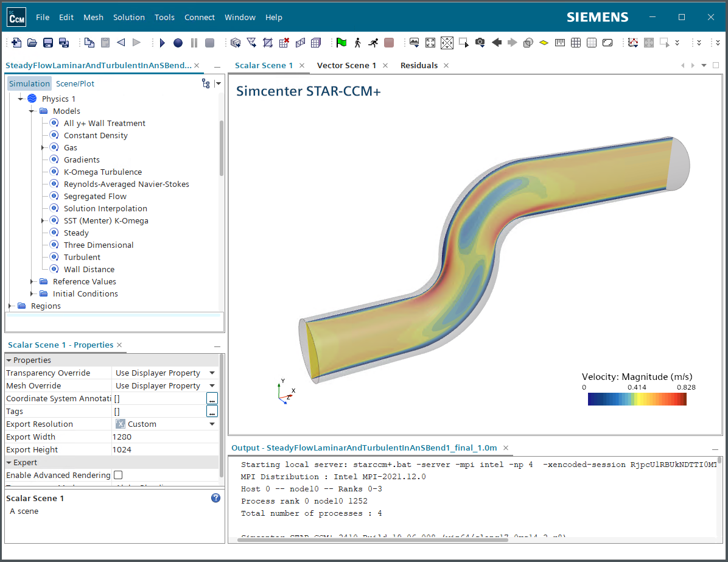This screenshot has height=562, width=728.
Task: Click the Save All icon
Action: [63, 43]
